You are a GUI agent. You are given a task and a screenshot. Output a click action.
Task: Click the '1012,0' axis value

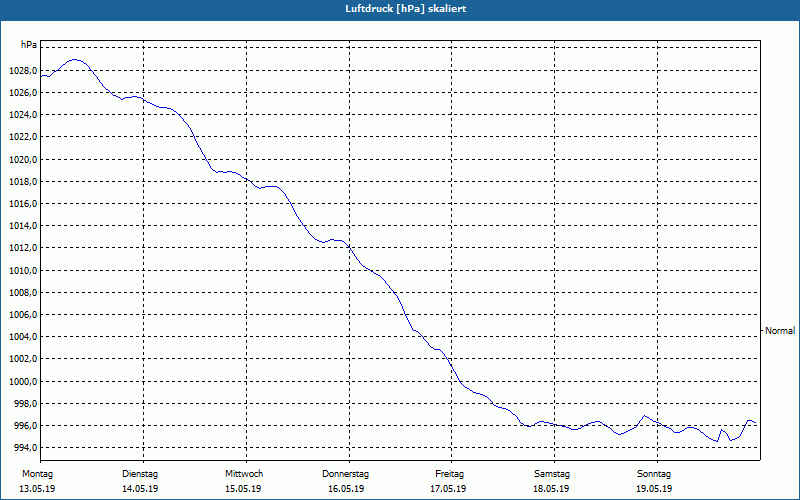[23, 248]
